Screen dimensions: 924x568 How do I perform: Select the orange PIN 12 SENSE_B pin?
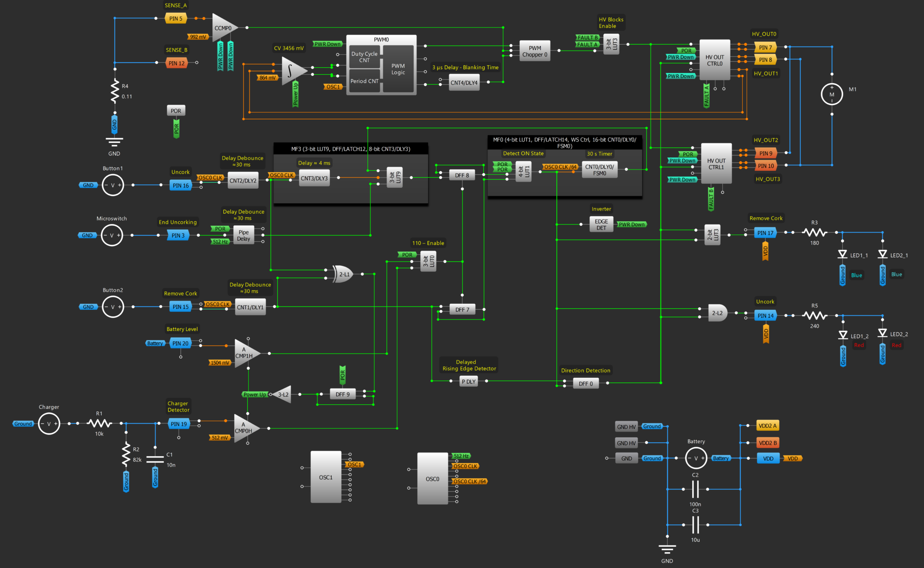click(176, 63)
